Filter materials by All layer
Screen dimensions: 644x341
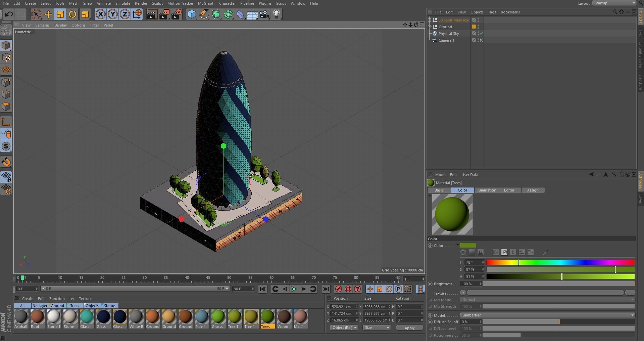point(22,306)
